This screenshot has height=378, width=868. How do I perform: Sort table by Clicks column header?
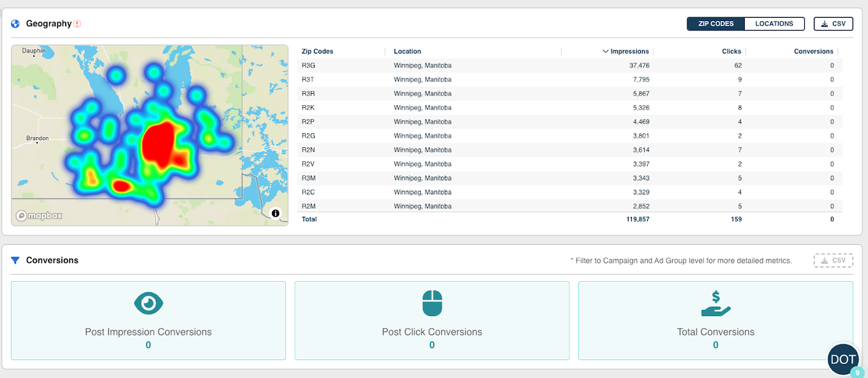tap(731, 52)
